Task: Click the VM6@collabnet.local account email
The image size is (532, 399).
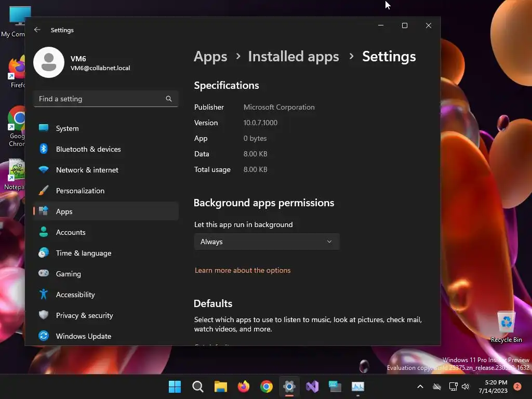Action: 100,68
